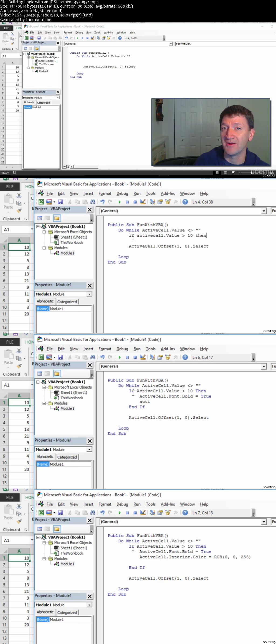Collapse Microsoft Excel Objects folder in 00:01:03 frame

click(44, 232)
